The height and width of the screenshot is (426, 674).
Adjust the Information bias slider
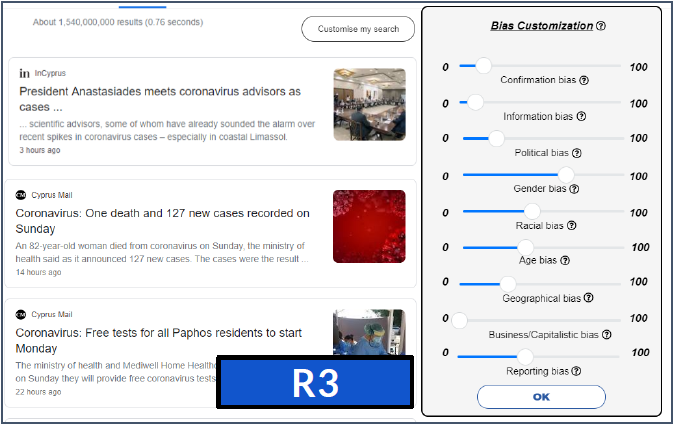tap(475, 102)
